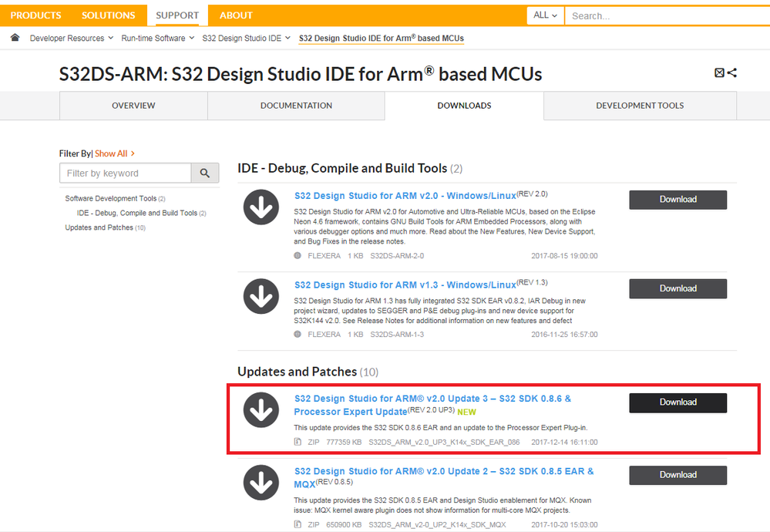Image resolution: width=770 pixels, height=532 pixels.
Task: Switch to OVERVIEW tab
Action: pyautogui.click(x=133, y=106)
